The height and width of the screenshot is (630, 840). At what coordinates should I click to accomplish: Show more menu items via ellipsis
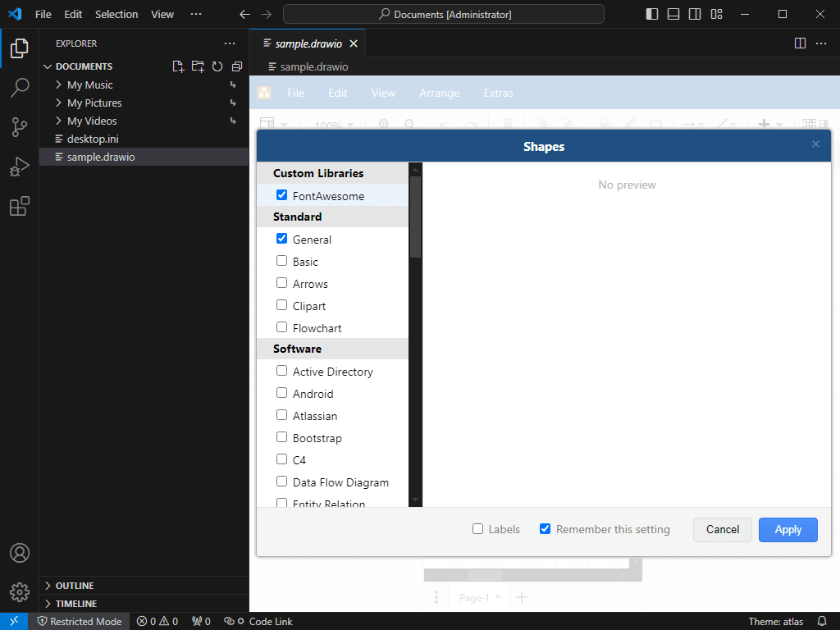point(196,15)
